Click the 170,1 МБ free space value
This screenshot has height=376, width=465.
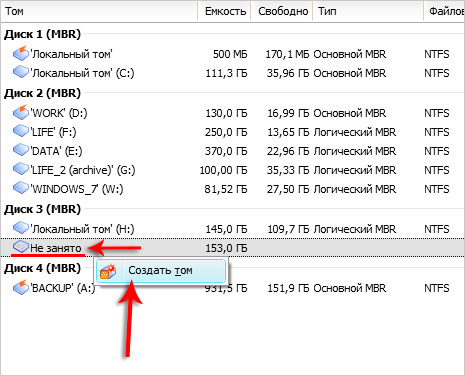point(287,54)
